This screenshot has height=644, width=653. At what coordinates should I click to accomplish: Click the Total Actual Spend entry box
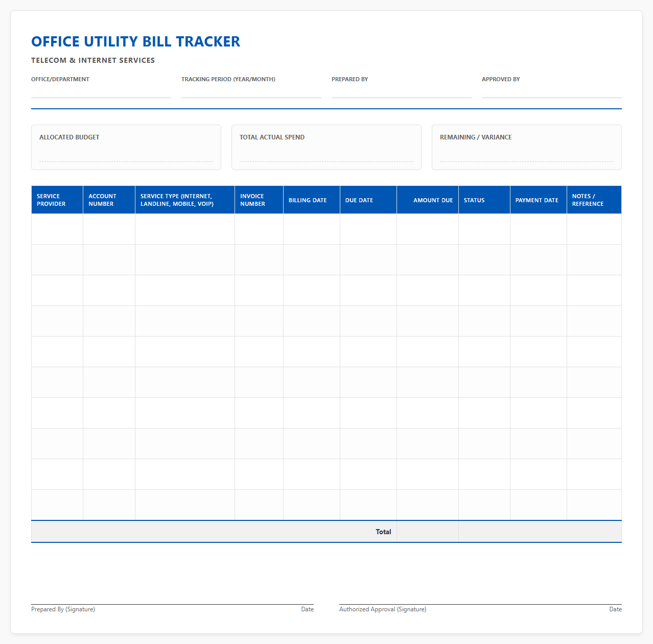click(x=327, y=147)
